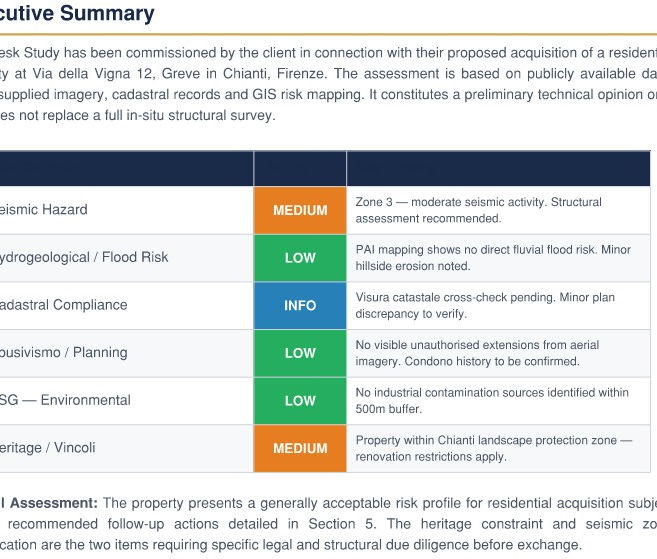Click the industrial contamination 500m buffer note
This screenshot has height=559, width=657.
click(x=492, y=401)
